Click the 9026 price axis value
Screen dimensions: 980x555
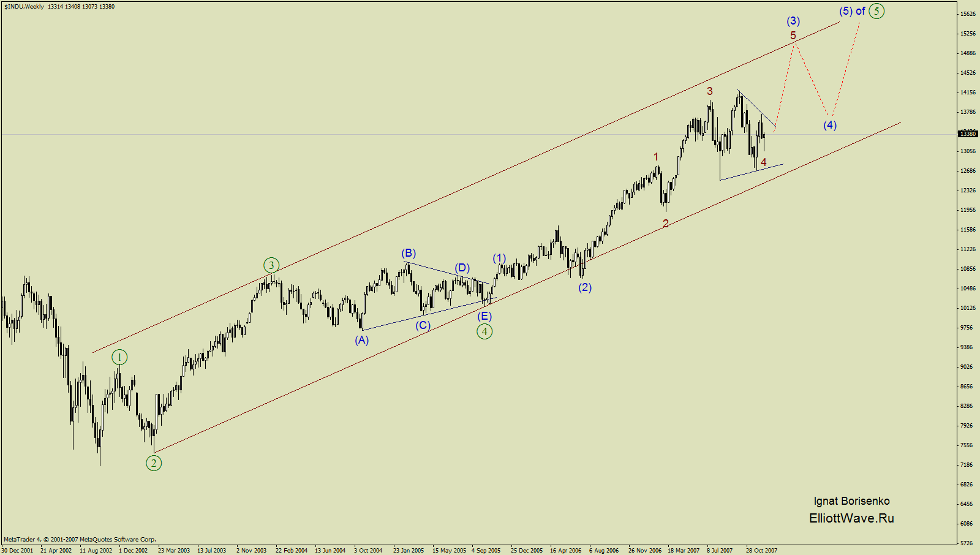point(967,367)
